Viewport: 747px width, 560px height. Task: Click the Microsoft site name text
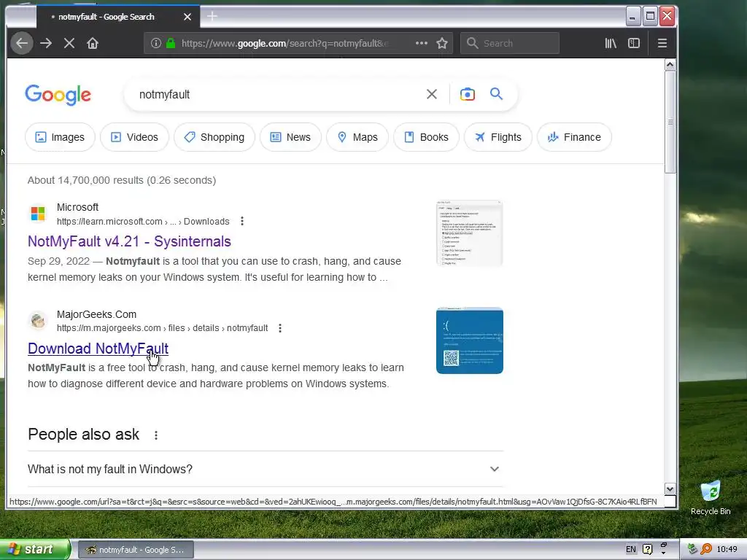point(77,207)
